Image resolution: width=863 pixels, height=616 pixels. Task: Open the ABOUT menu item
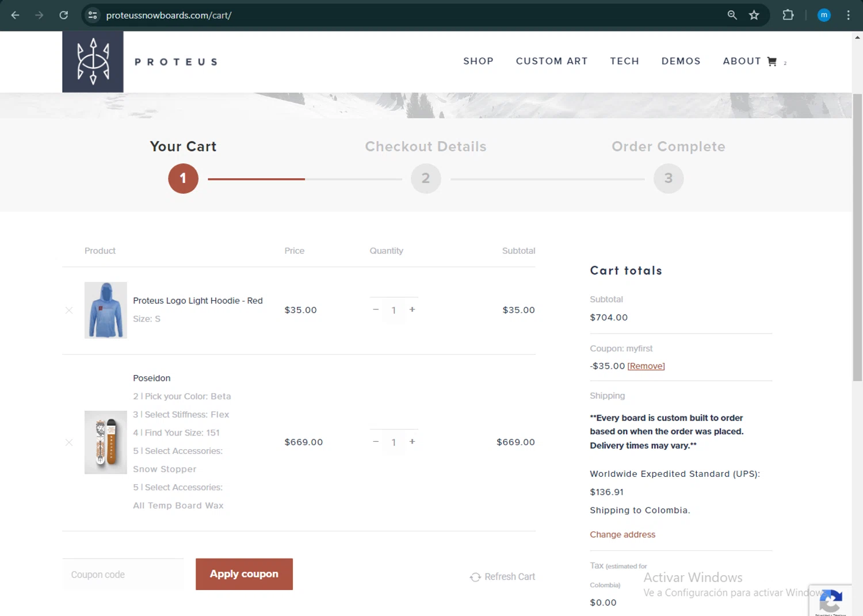pyautogui.click(x=742, y=61)
